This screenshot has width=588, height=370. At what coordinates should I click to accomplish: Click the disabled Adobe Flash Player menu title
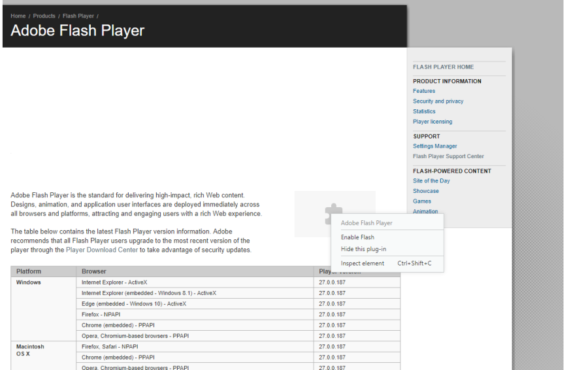point(367,223)
